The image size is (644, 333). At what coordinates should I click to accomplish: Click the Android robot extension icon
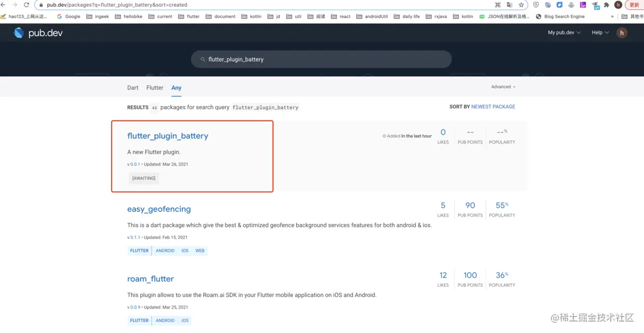pyautogui.click(x=571, y=5)
